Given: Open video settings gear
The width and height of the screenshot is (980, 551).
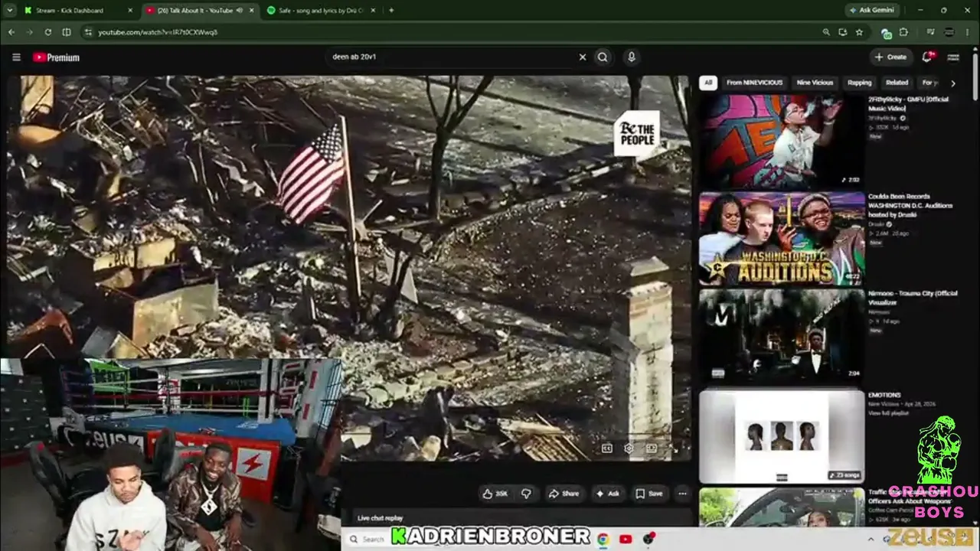Looking at the screenshot, I should [x=629, y=448].
